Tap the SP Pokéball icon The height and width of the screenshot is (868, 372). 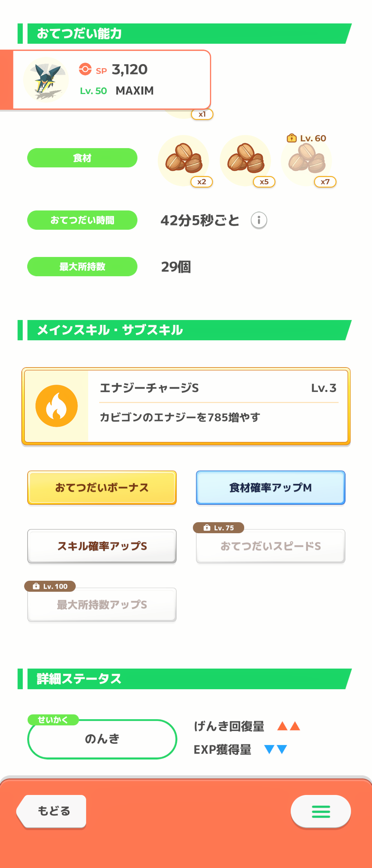coord(85,69)
